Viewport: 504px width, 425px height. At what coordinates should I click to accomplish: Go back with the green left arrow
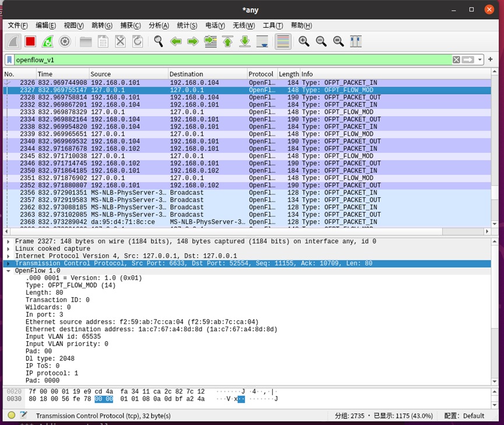(175, 41)
